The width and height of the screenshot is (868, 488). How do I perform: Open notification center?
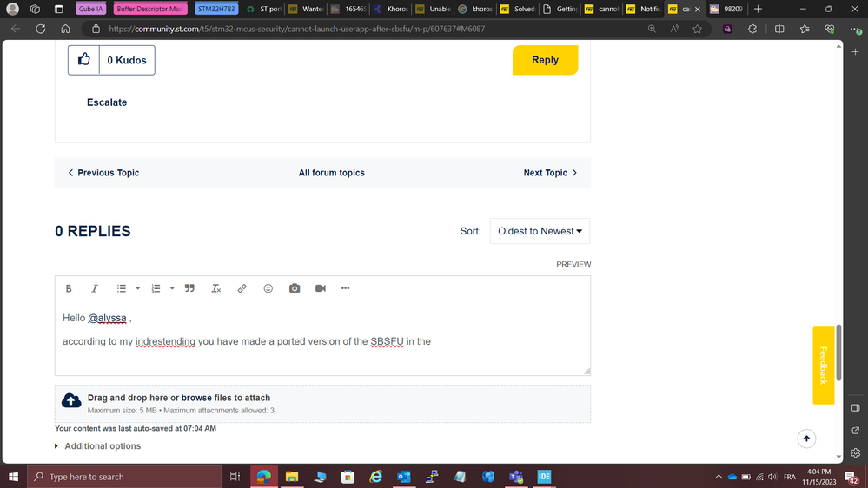[852, 477]
